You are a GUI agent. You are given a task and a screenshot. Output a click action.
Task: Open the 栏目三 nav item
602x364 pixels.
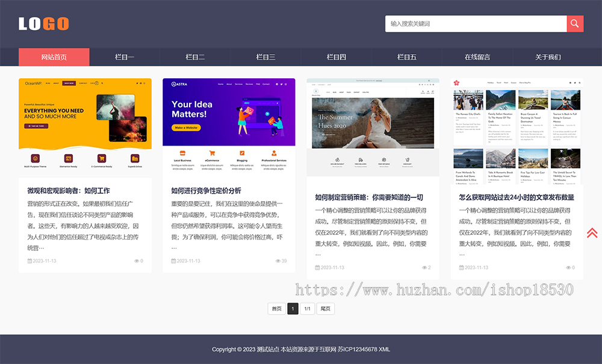click(x=265, y=57)
